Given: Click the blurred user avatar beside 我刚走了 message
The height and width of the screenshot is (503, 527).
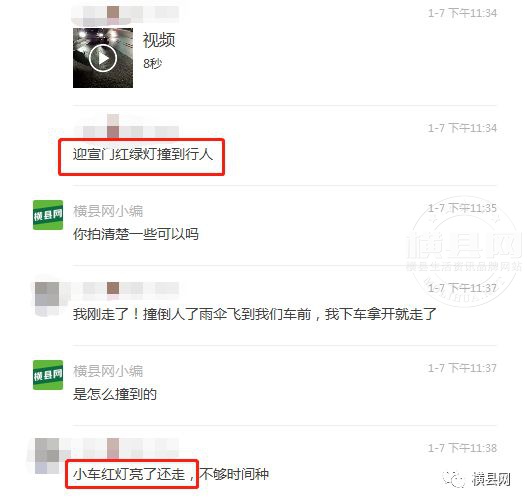Looking at the screenshot, I should [47, 298].
